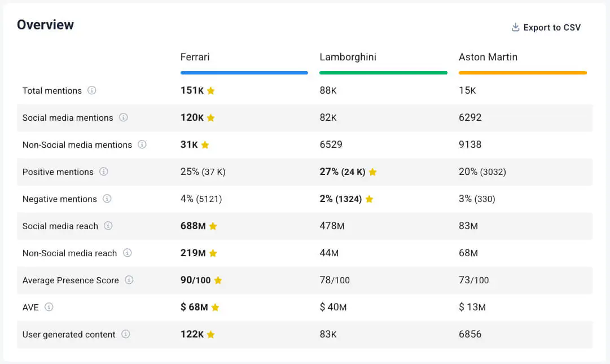Click the star beside Lamborghini 27% (24 K)
Viewport: 610px width, 364px height.
(x=372, y=172)
